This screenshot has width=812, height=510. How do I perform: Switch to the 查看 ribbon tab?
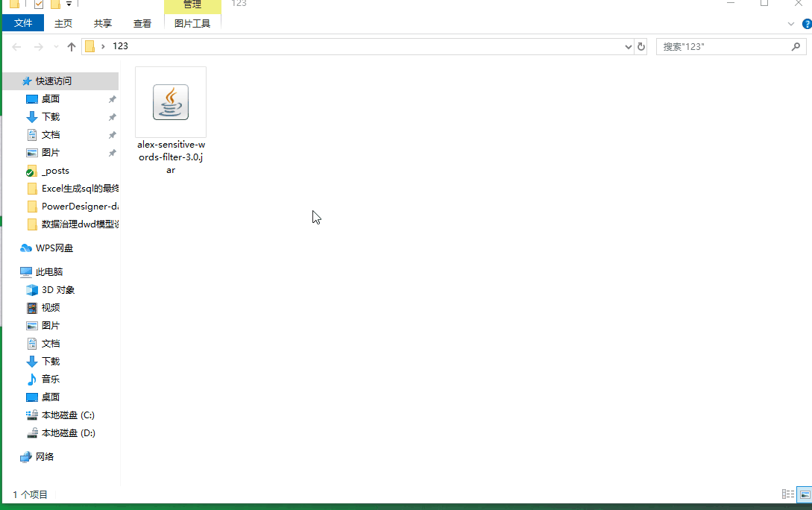pyautogui.click(x=142, y=23)
